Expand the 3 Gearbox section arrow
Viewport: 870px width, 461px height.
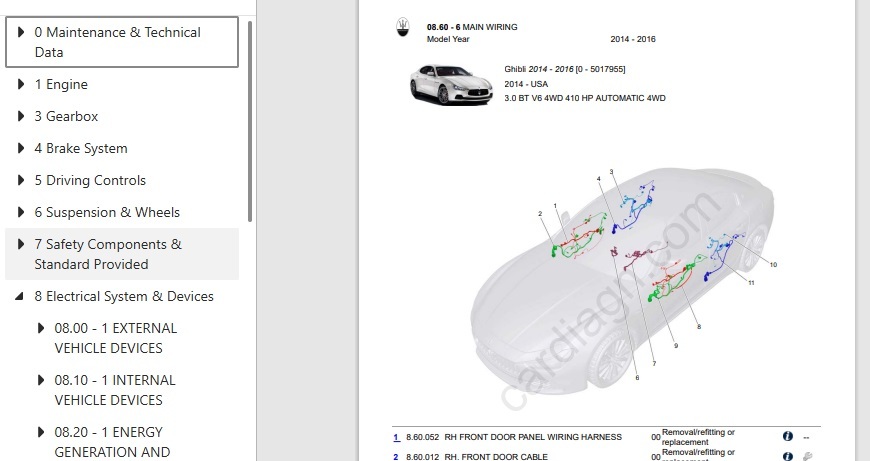(22, 117)
